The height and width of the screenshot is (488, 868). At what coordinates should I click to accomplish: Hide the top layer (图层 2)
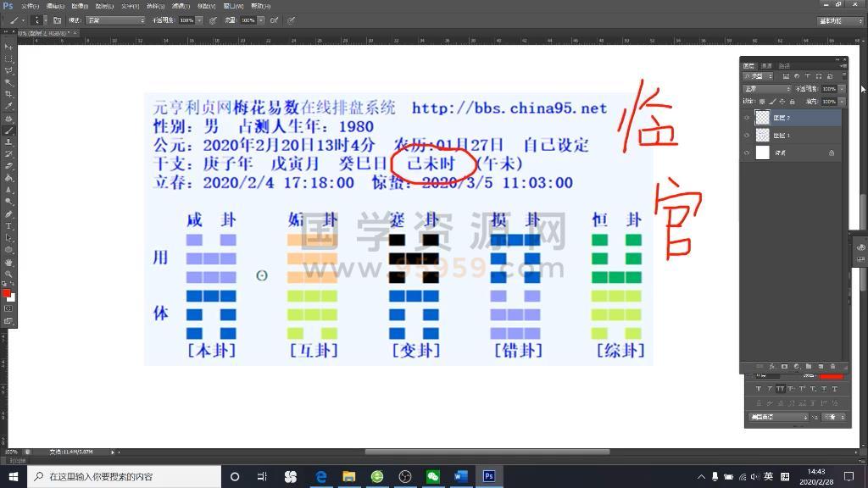[747, 118]
